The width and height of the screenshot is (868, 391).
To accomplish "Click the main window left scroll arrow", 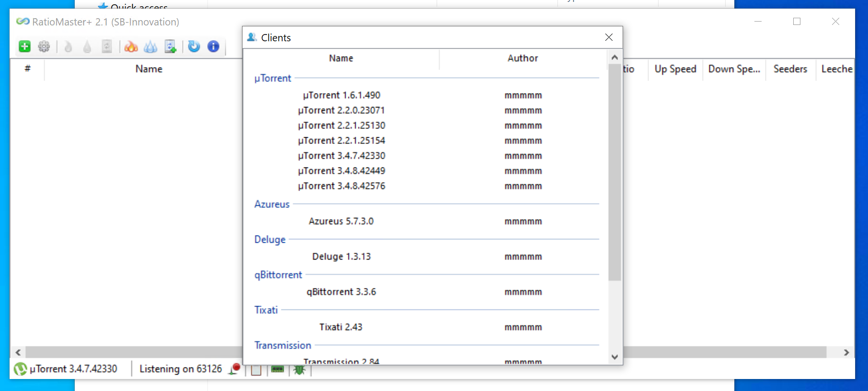I will (x=18, y=352).
